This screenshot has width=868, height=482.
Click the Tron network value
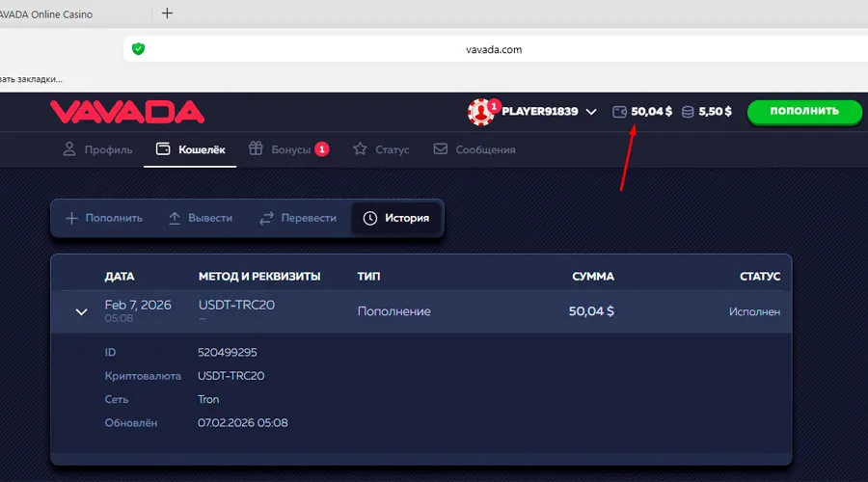coord(208,399)
